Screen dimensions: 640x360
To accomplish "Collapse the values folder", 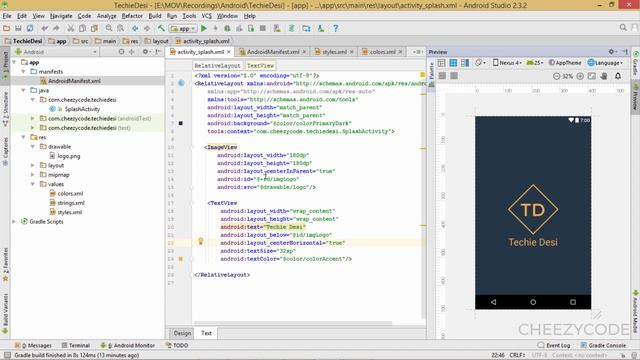I will click(33, 184).
